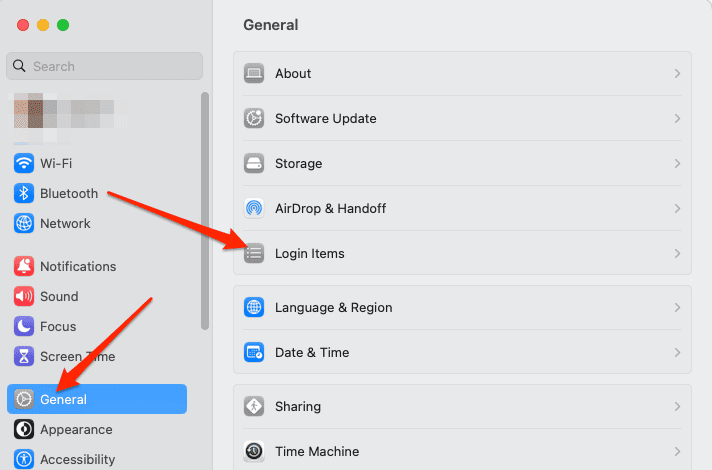712x470 pixels.
Task: Click the Search field
Action: click(x=105, y=66)
